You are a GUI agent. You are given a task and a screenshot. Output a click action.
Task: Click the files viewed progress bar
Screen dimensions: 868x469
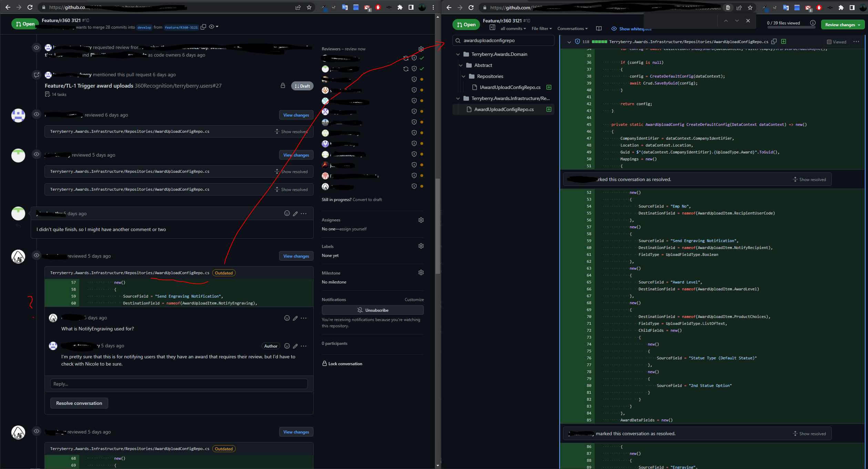click(791, 27)
